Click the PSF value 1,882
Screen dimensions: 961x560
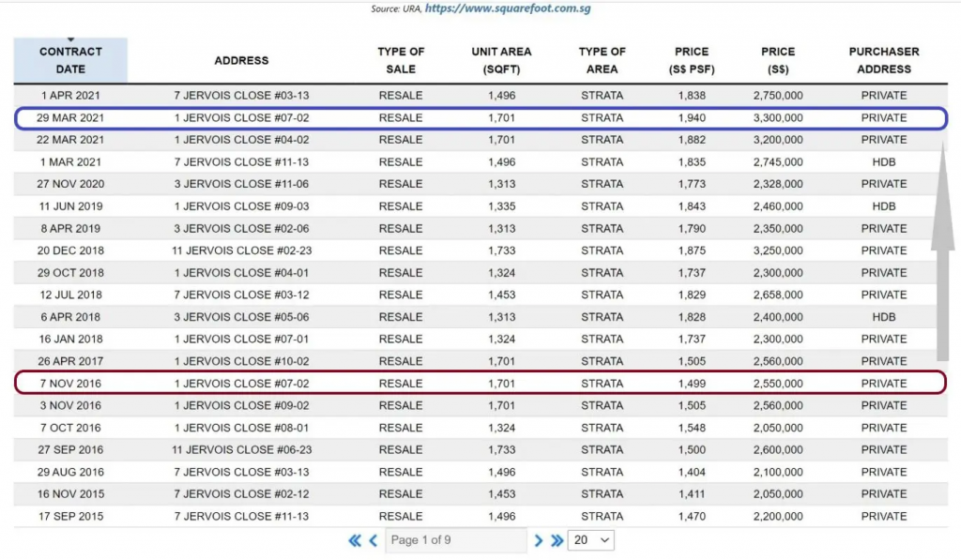tap(692, 140)
